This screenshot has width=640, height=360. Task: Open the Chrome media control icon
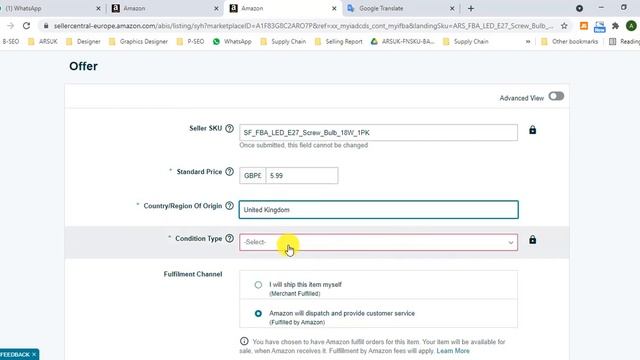pyautogui.click(x=579, y=8)
